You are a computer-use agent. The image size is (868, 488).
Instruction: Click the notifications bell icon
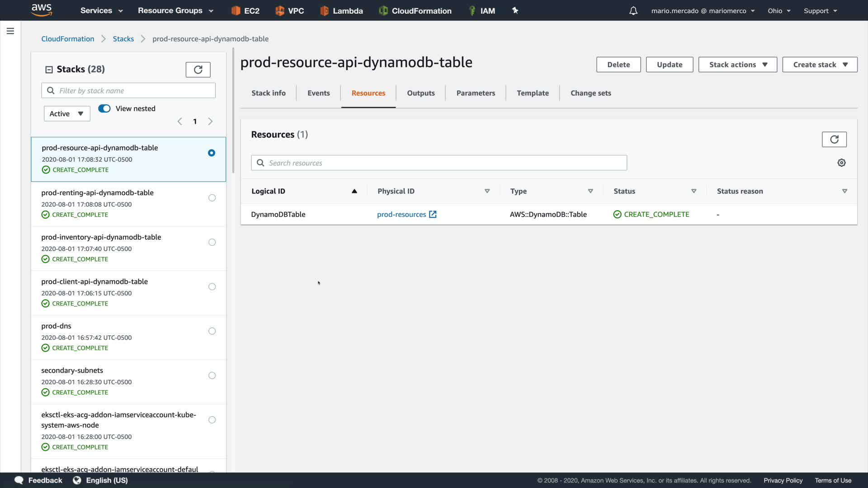pyautogui.click(x=633, y=11)
